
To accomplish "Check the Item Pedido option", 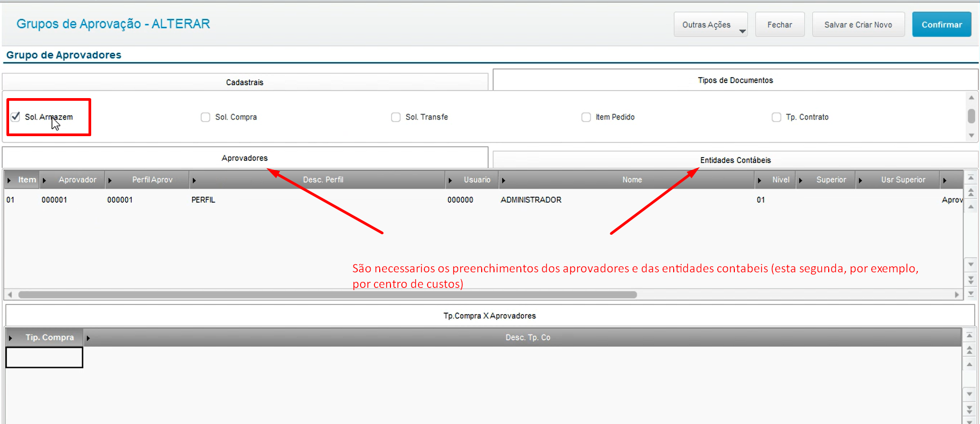I will [x=586, y=117].
